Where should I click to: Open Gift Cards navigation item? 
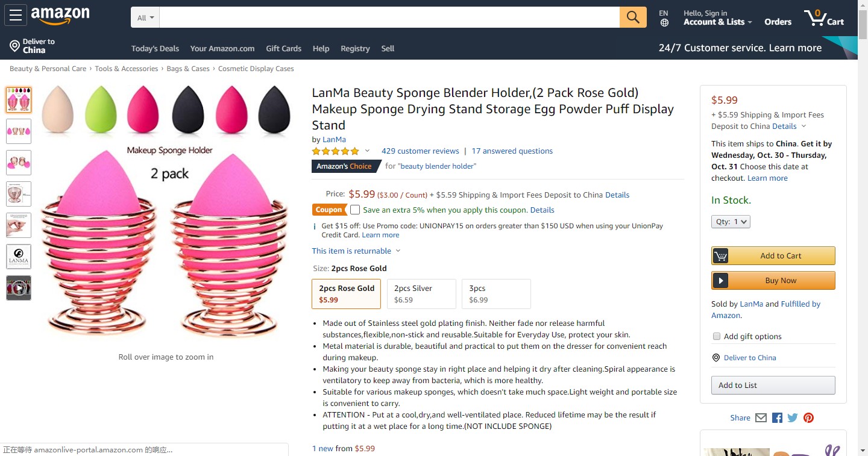pyautogui.click(x=283, y=48)
